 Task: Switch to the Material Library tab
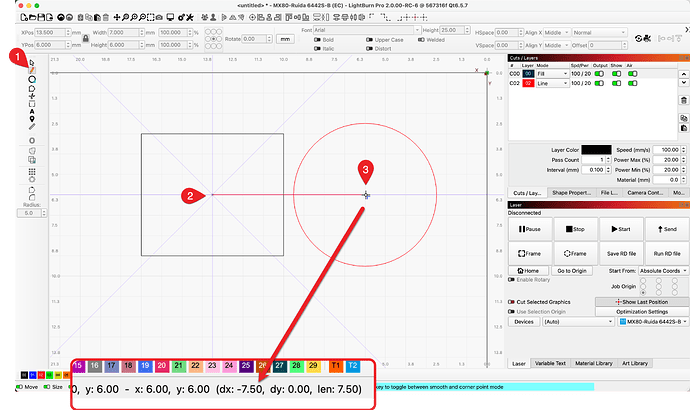pos(594,363)
